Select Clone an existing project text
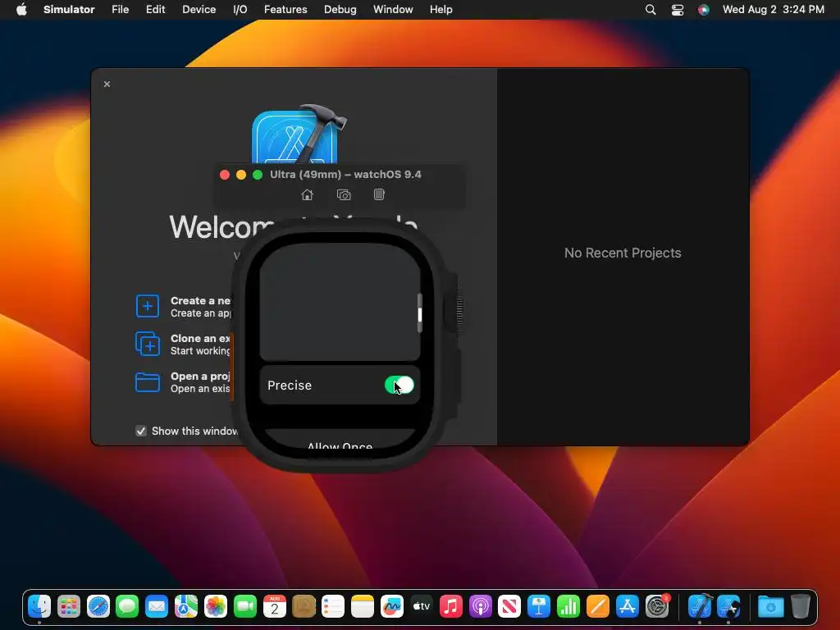 [200, 339]
